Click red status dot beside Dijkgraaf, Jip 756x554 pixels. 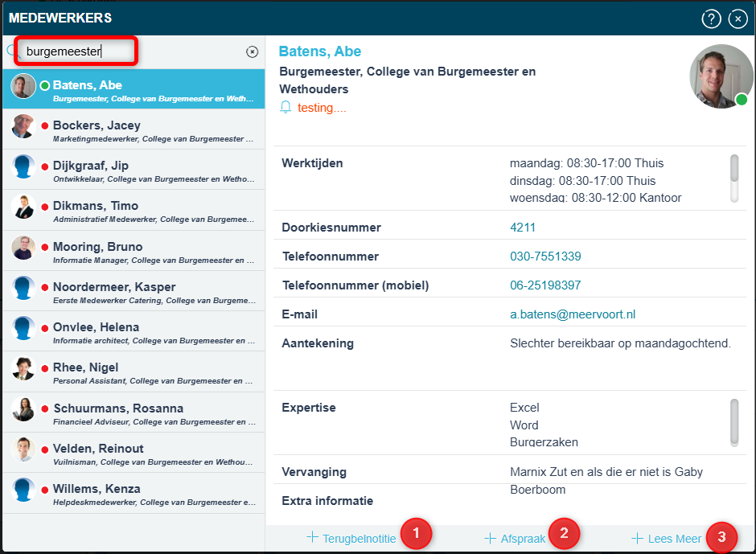45,166
